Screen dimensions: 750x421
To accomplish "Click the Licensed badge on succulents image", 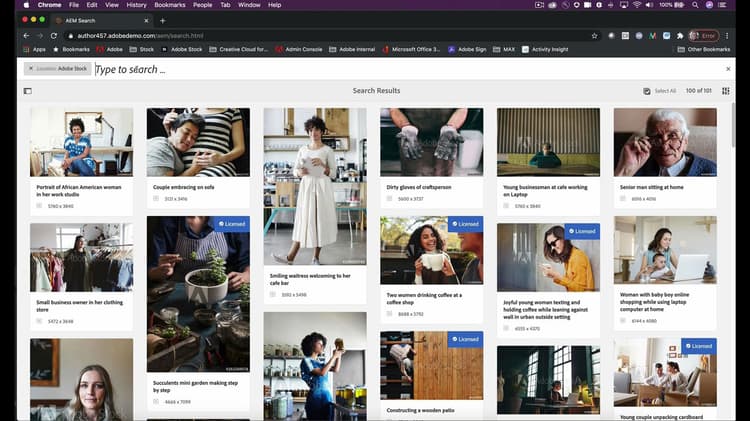I will coord(232,224).
